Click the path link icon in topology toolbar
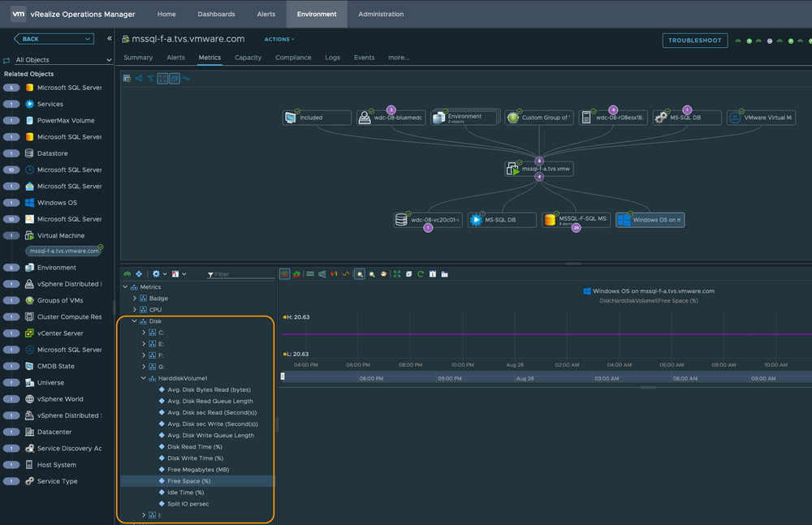Screen dimensions: 812x525 pos(187,78)
